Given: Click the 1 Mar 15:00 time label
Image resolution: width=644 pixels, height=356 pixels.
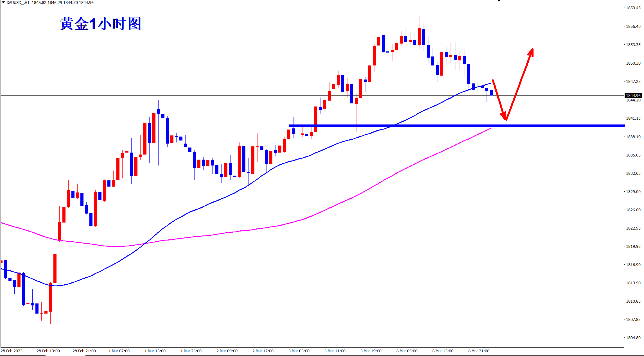Looking at the screenshot, I should pyautogui.click(x=155, y=351).
